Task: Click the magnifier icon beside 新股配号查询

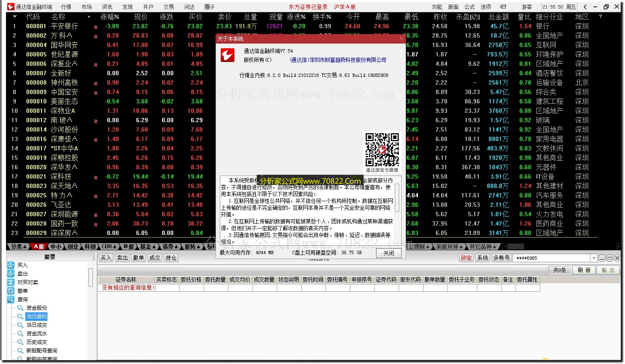Action: (20, 351)
